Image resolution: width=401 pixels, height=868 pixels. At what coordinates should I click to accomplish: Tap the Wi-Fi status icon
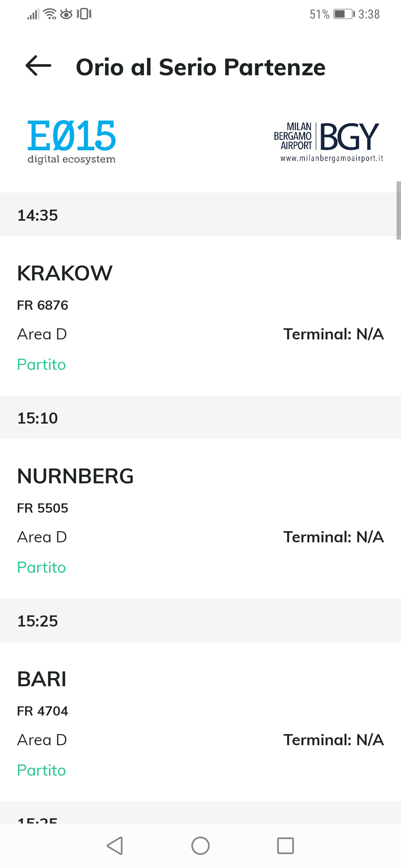50,14
